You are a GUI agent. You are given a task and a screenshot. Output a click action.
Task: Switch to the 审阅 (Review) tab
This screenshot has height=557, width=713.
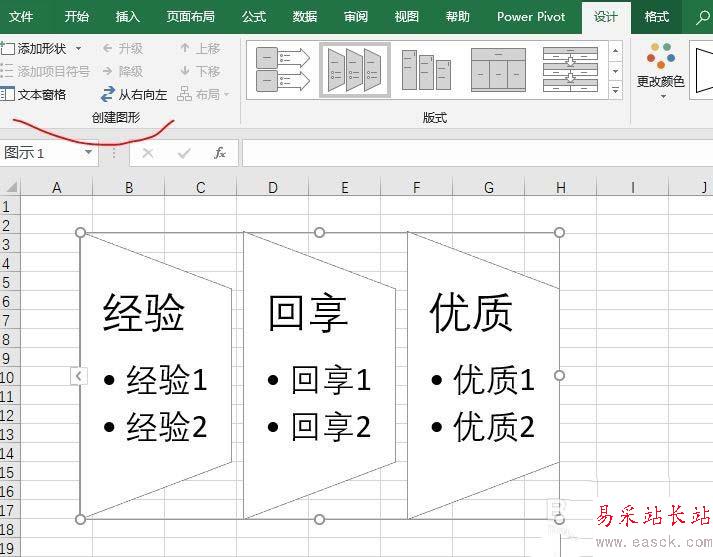pyautogui.click(x=356, y=17)
